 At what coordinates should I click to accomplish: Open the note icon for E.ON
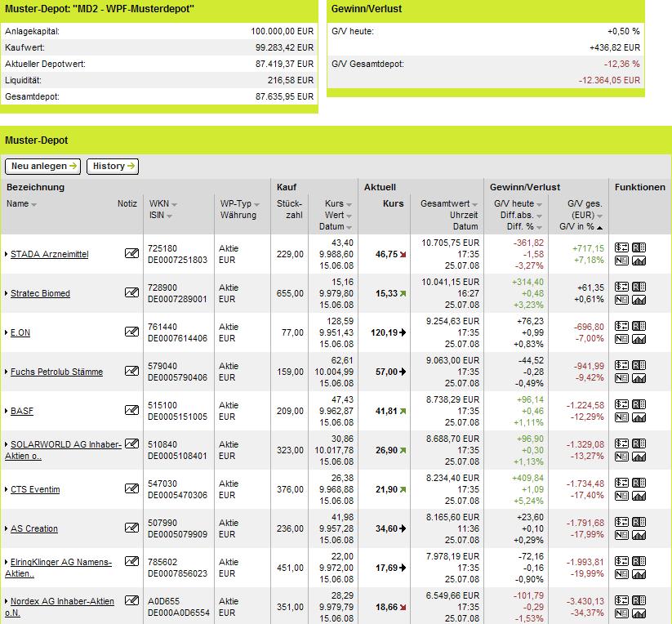click(131, 332)
